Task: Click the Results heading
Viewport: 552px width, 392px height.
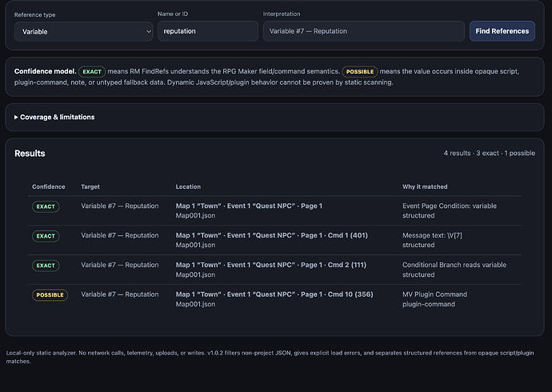Action: point(30,154)
